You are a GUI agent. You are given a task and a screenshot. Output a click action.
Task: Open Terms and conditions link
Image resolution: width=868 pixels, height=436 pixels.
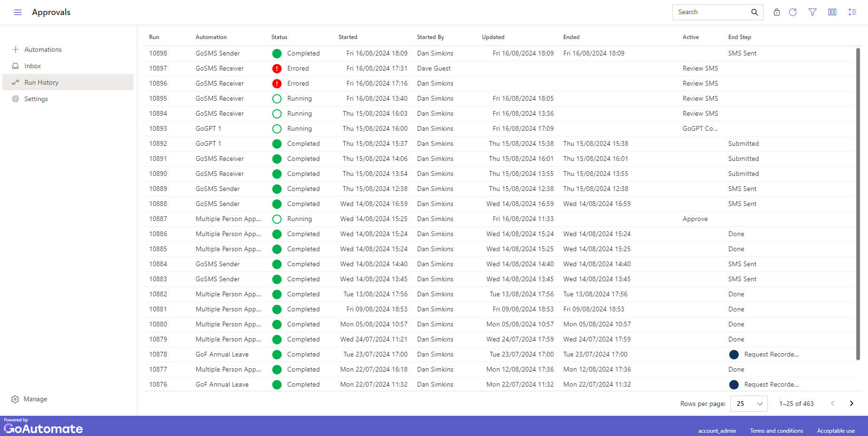point(776,431)
